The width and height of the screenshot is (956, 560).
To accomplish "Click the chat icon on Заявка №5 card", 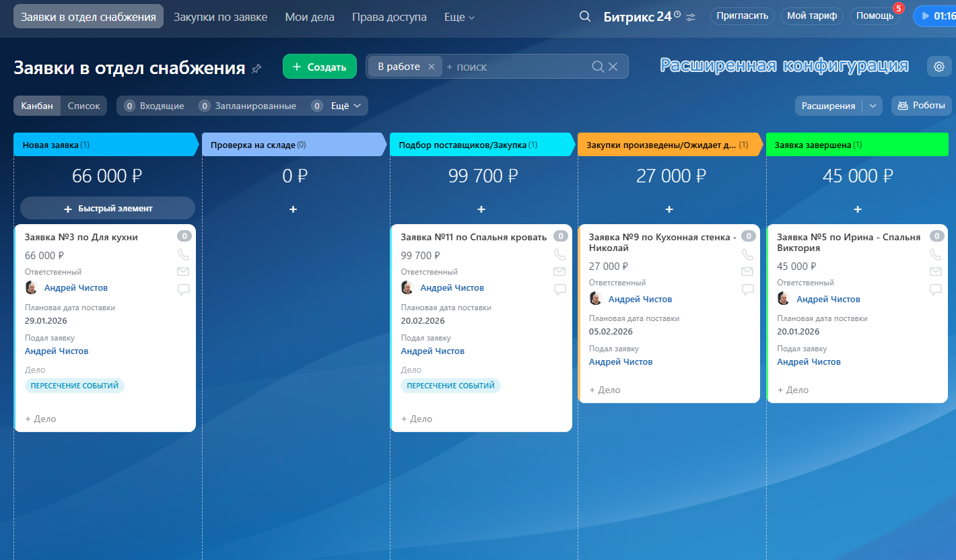I will [x=935, y=289].
